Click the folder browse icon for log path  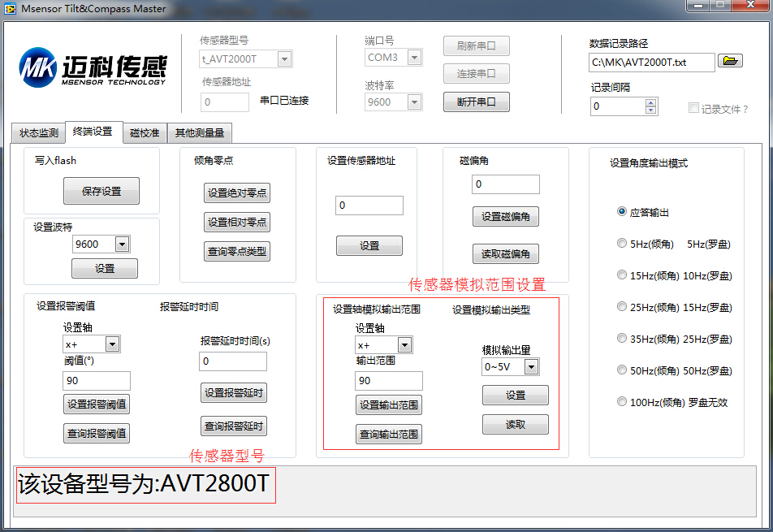[730, 61]
